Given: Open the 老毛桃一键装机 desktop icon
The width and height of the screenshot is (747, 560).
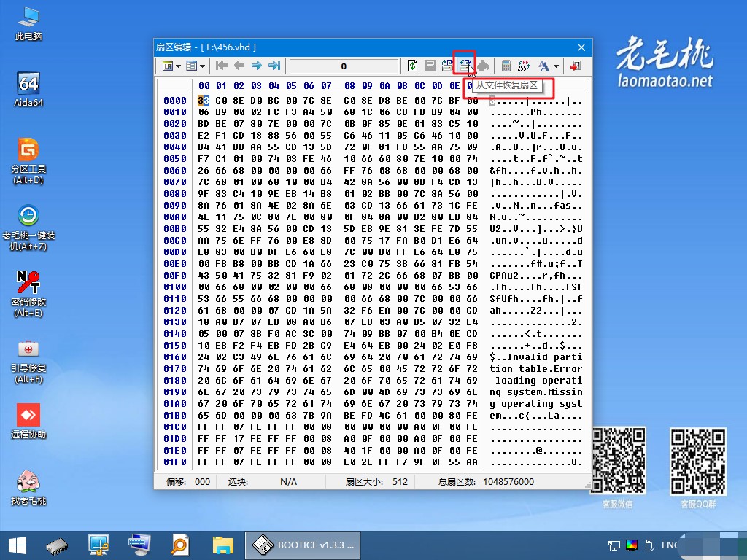Looking at the screenshot, I should click(28, 227).
